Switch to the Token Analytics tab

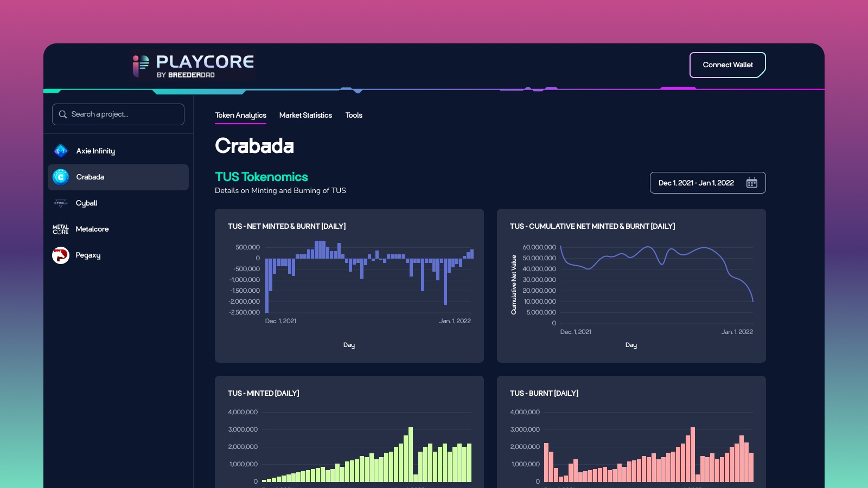[x=241, y=115]
